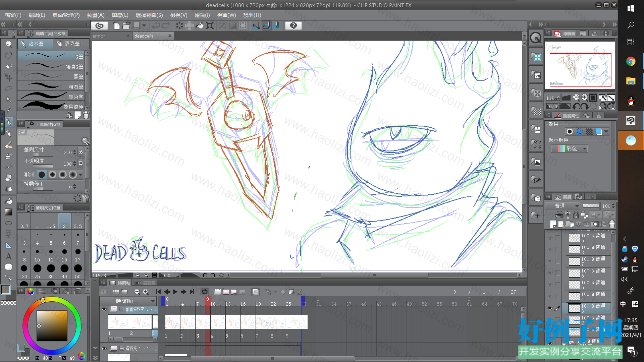The image size is (644, 362).
Task: Hide the second folder timeline track
Action: tap(104, 349)
